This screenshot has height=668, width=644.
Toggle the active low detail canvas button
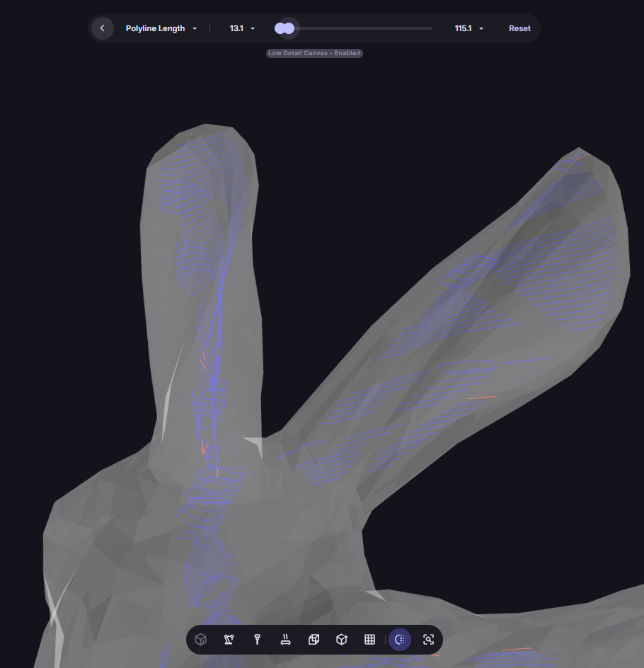click(400, 640)
